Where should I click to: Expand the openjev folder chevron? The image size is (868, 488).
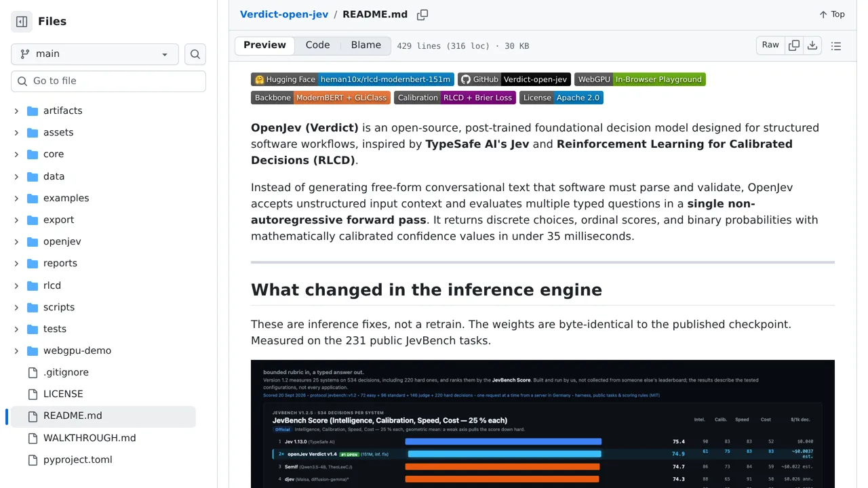click(x=16, y=241)
